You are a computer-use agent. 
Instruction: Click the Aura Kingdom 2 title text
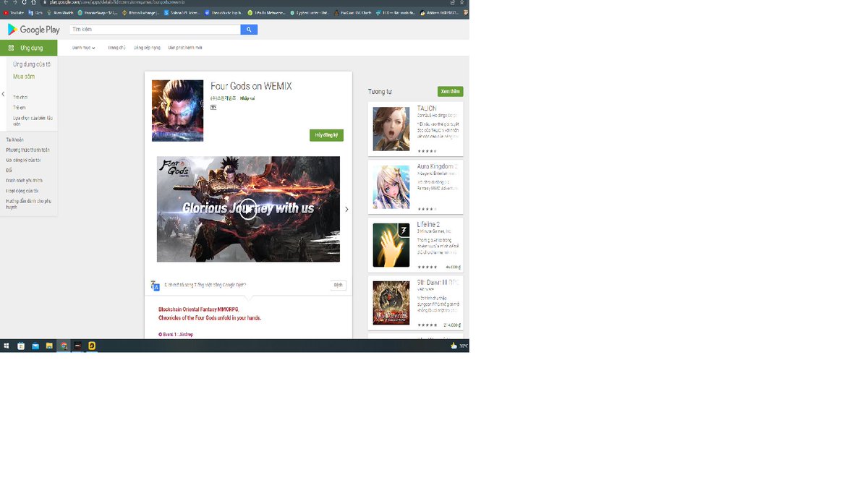437,166
